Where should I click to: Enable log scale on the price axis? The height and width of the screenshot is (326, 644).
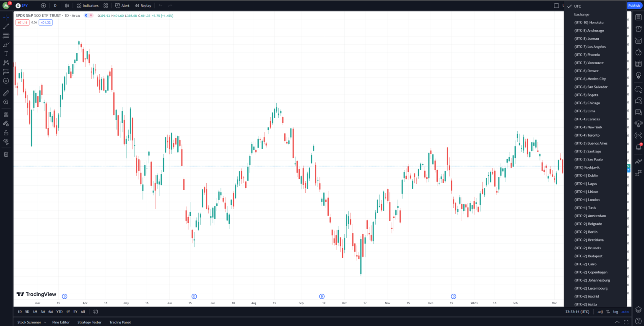615,312
